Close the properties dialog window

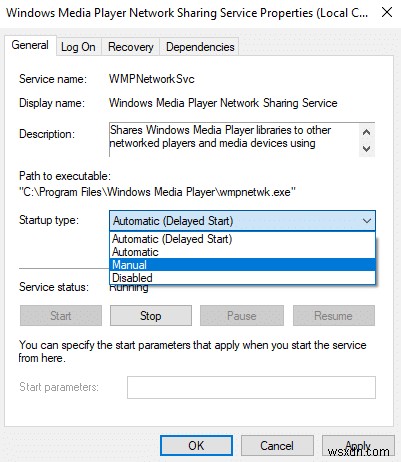click(x=387, y=13)
